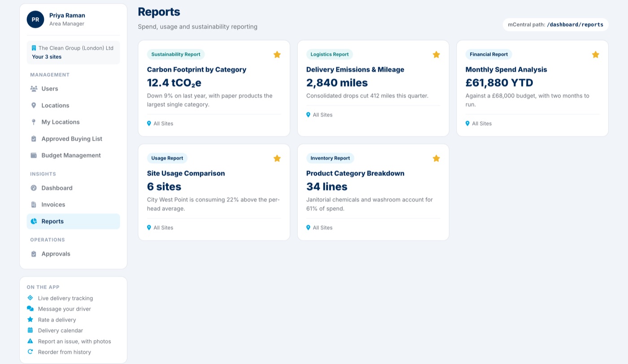This screenshot has height=364, width=628.
Task: Open the Invoices section
Action: tap(74, 204)
